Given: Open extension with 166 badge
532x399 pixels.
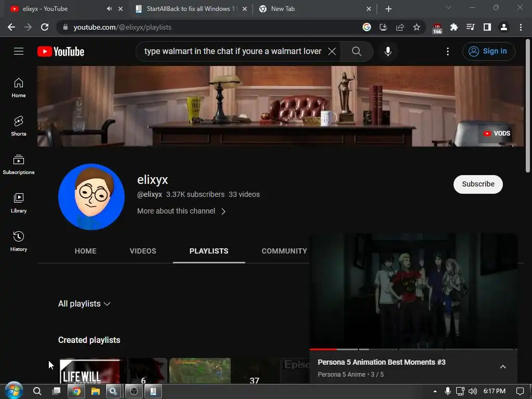Looking at the screenshot, I should pos(437,29).
